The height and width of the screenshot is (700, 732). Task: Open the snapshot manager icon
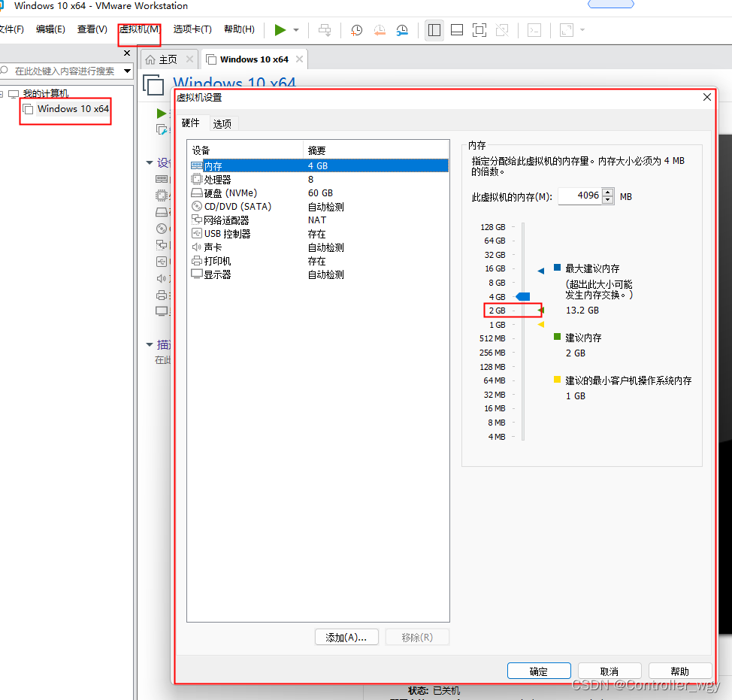[x=402, y=30]
